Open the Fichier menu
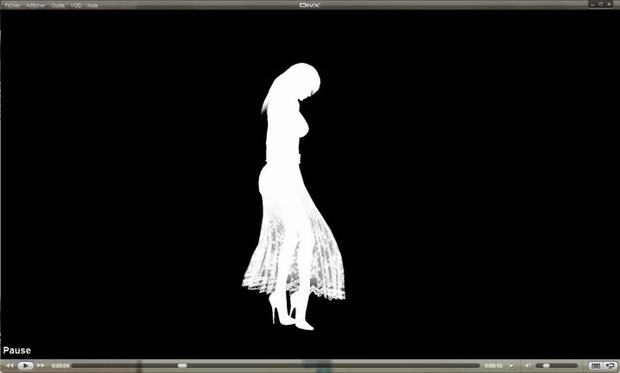This screenshot has width=620, height=373. point(12,5)
